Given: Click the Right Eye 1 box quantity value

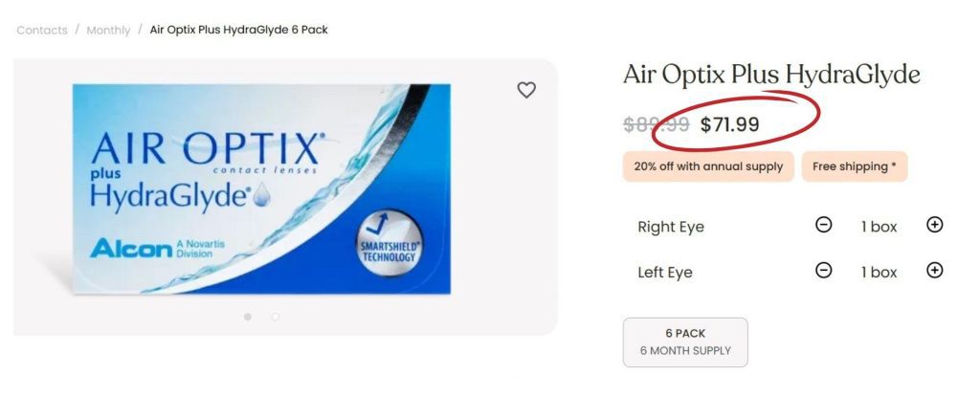Looking at the screenshot, I should pyautogui.click(x=879, y=227).
